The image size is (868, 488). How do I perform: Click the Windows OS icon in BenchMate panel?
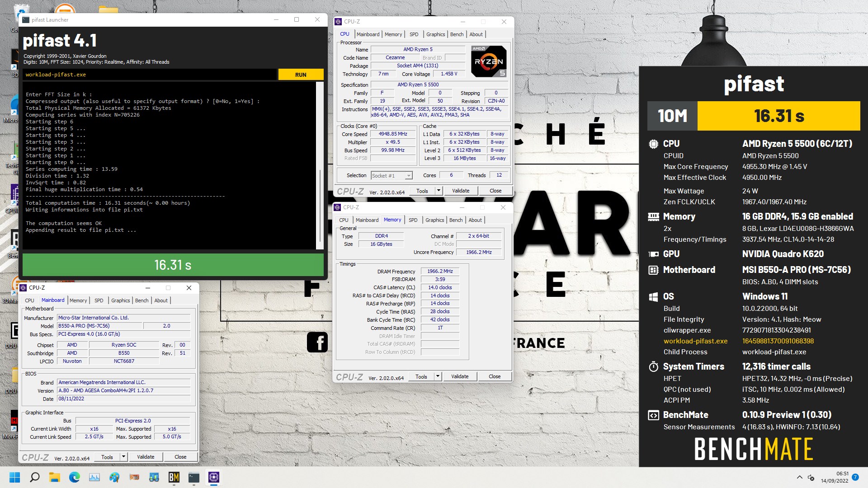coord(653,296)
